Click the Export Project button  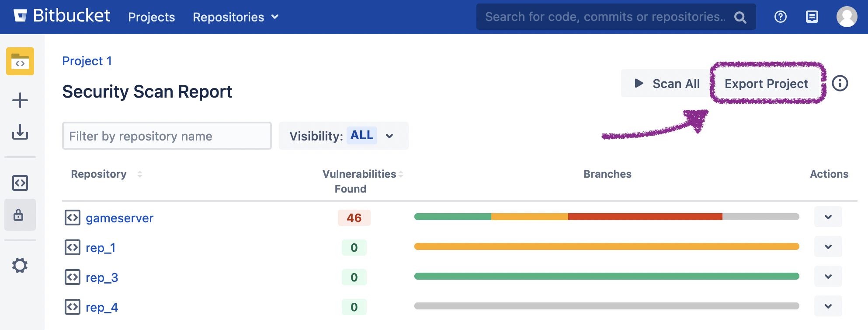point(766,84)
